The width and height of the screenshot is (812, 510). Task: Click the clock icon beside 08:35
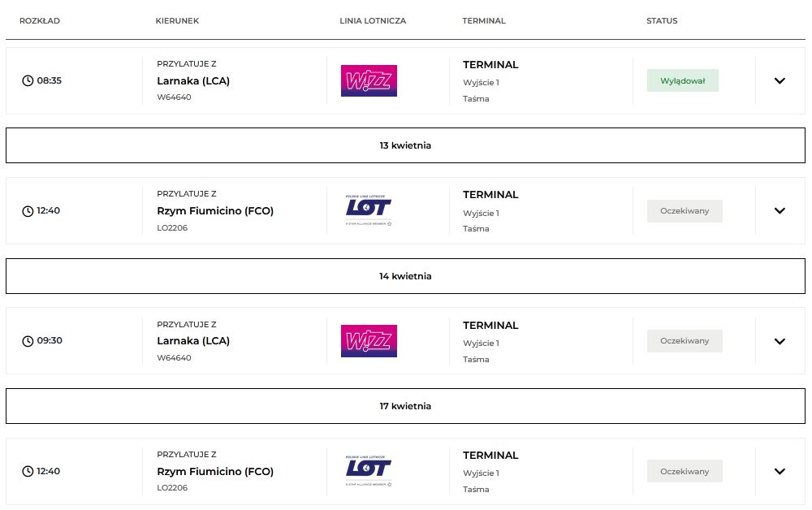coord(28,80)
